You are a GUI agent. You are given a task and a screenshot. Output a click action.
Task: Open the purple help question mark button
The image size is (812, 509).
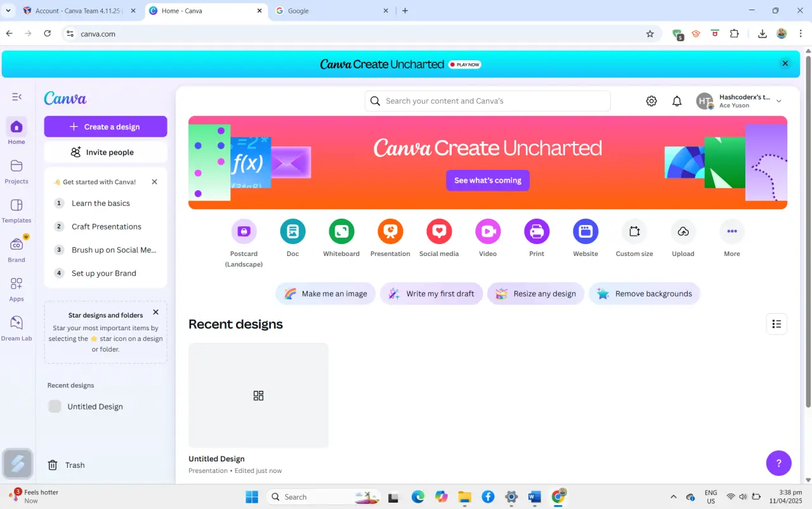tap(779, 463)
